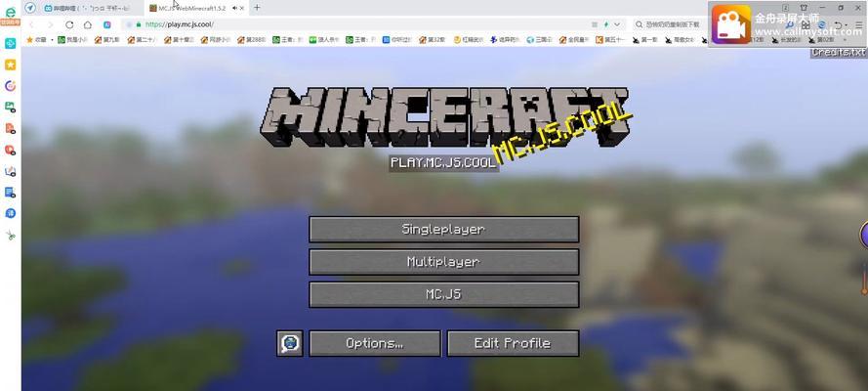Open the orange document sidebar icon
This screenshot has width=868, height=391.
point(10,128)
